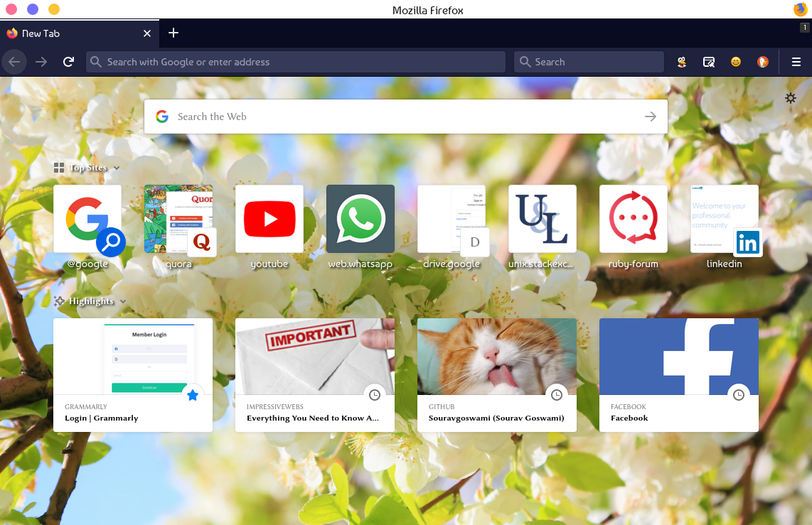Click the bookmark star on Grammarly card
This screenshot has width=812, height=525.
193,395
